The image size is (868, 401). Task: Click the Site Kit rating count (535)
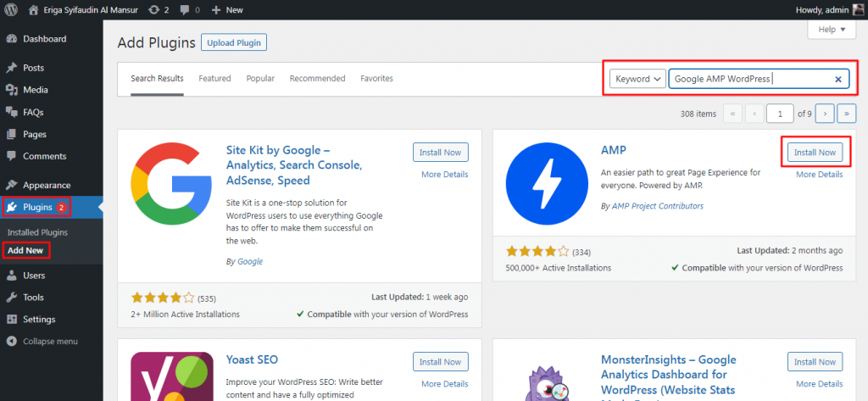pyautogui.click(x=207, y=298)
